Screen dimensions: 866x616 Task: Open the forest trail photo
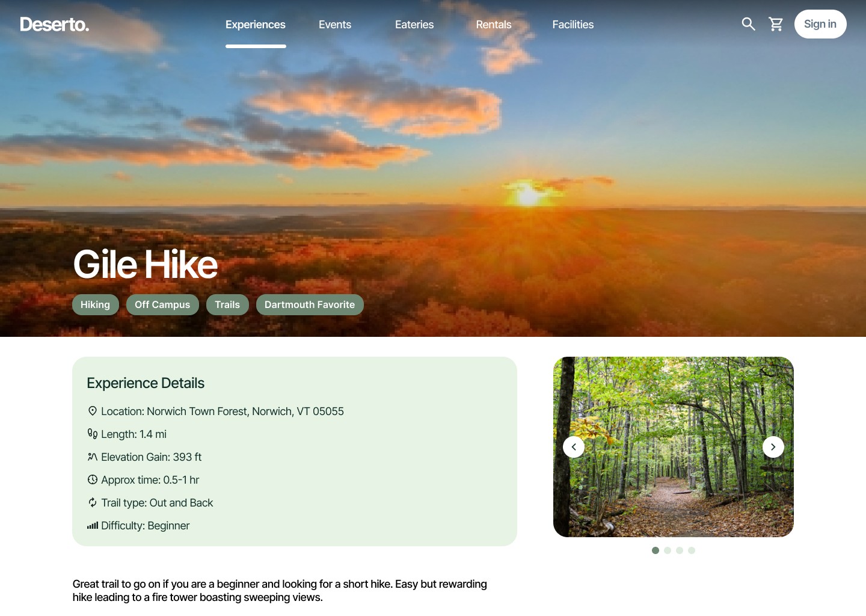(x=674, y=447)
